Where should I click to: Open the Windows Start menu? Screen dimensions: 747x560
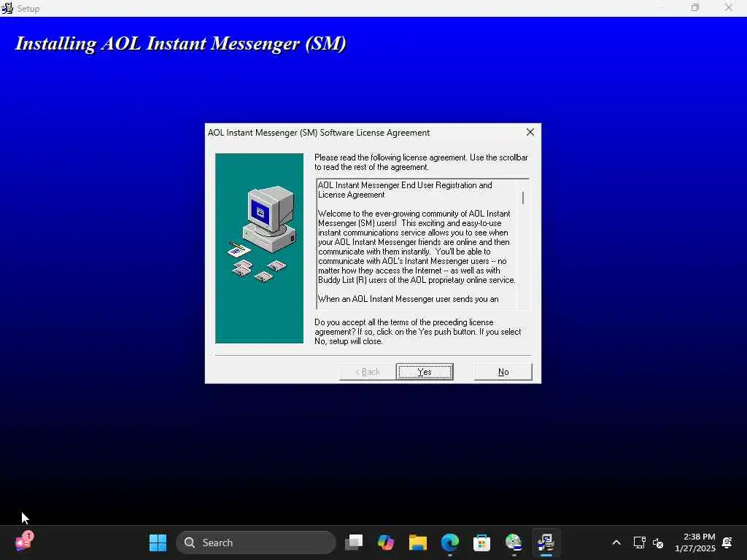point(158,542)
